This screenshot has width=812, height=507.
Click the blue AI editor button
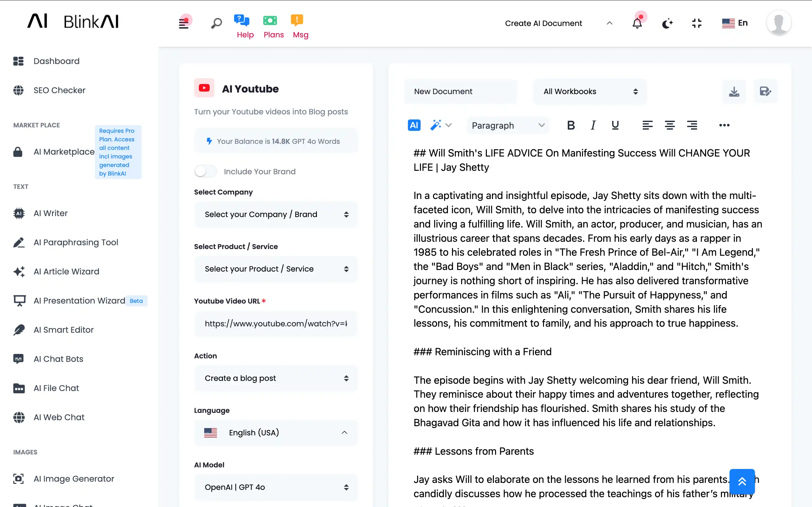[414, 125]
